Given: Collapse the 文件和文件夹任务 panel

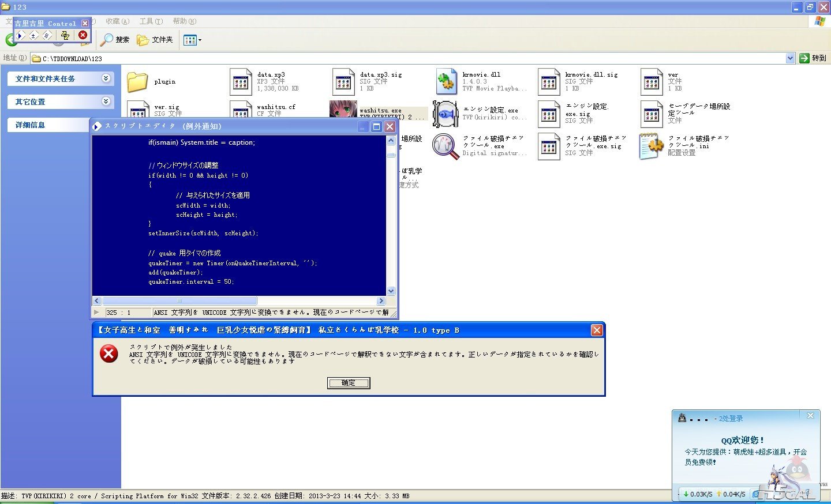Looking at the screenshot, I should 106,78.
